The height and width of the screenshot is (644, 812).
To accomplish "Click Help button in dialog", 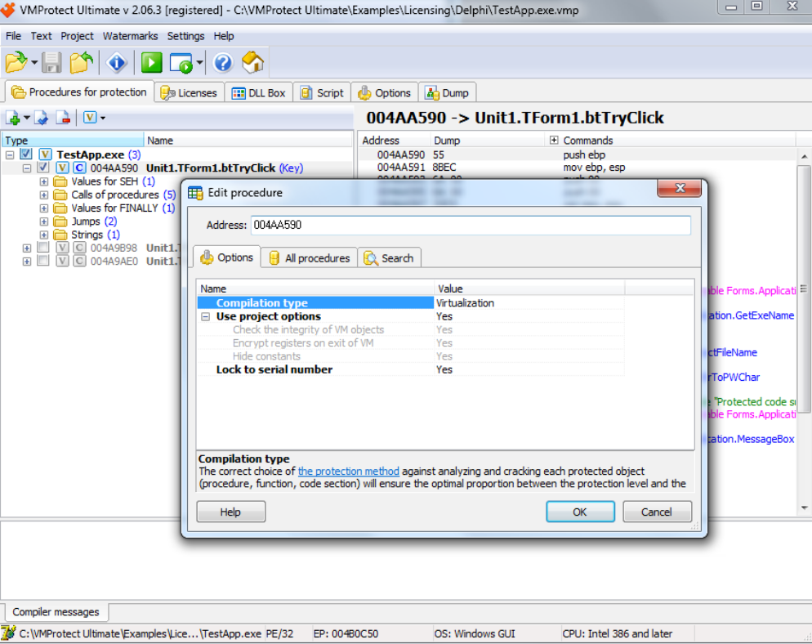I will point(230,512).
